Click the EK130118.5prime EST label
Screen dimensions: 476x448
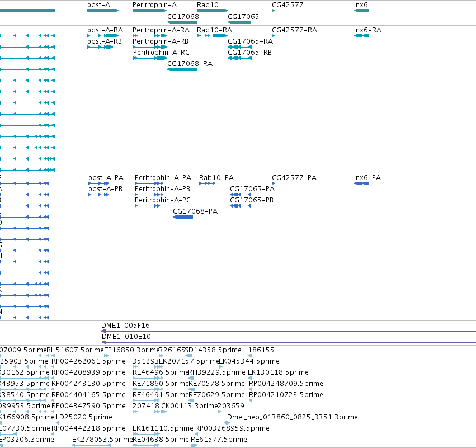(278, 372)
